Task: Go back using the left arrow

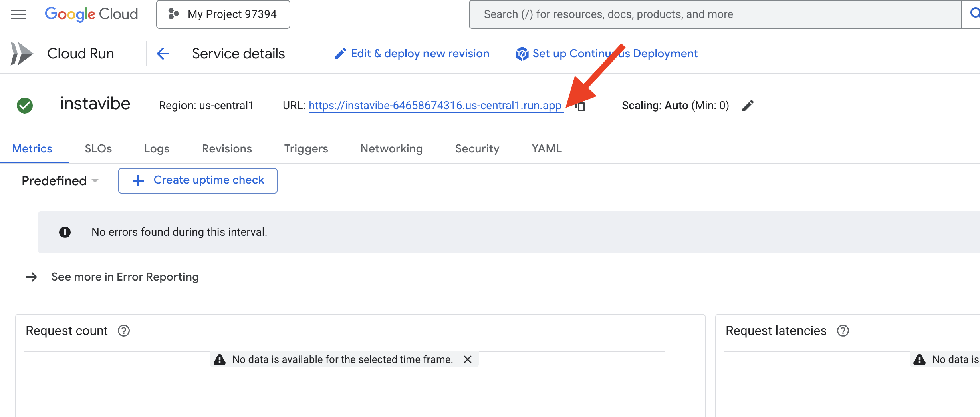Action: tap(163, 54)
